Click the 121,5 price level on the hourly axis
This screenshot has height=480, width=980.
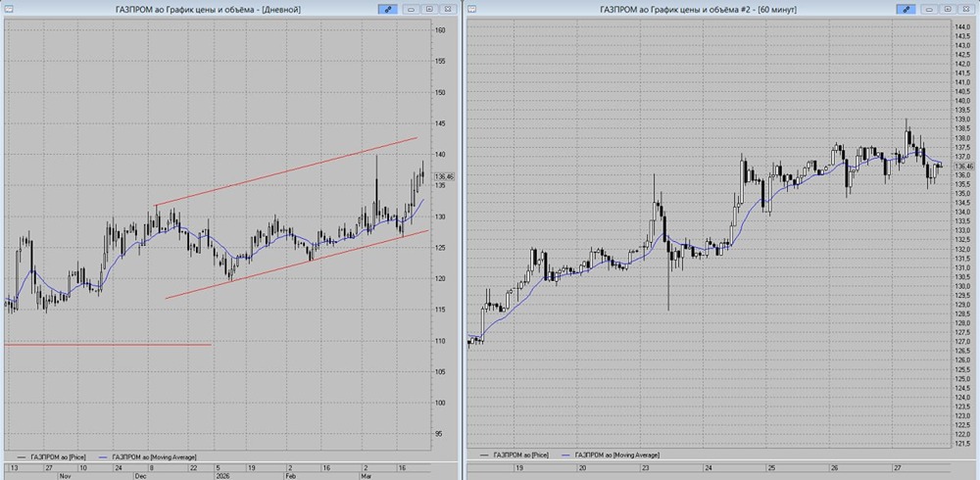pos(962,443)
